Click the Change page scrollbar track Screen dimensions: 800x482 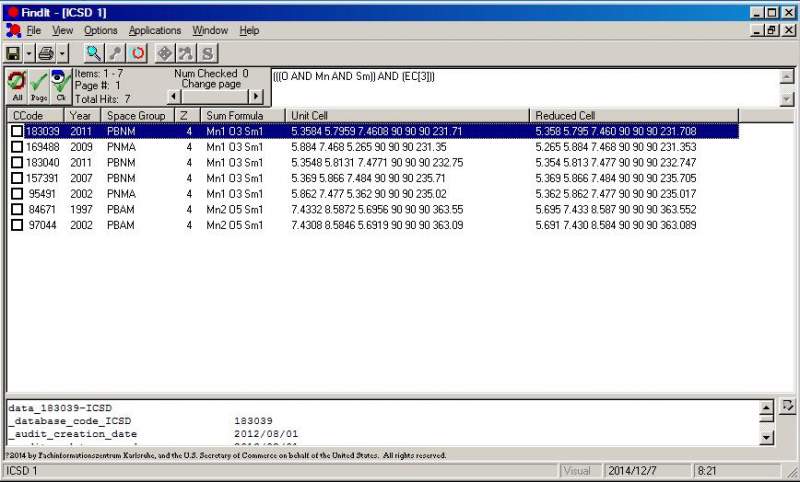click(x=215, y=96)
